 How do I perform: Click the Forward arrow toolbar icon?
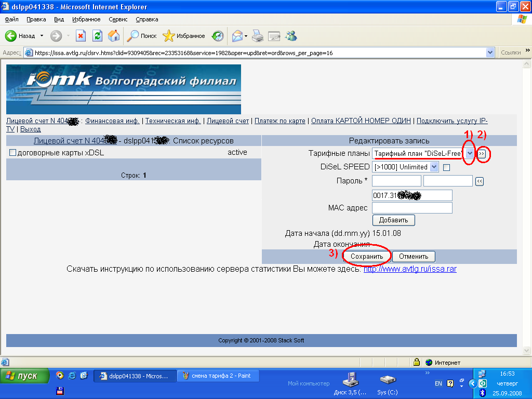[x=56, y=36]
